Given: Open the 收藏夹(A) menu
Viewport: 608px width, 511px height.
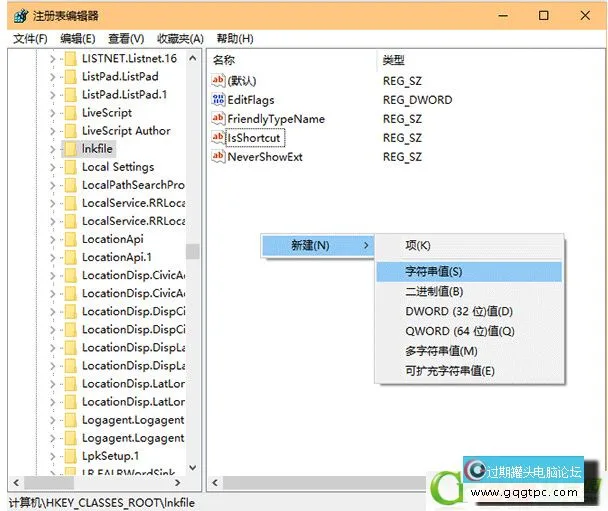Looking at the screenshot, I should click(x=180, y=39).
